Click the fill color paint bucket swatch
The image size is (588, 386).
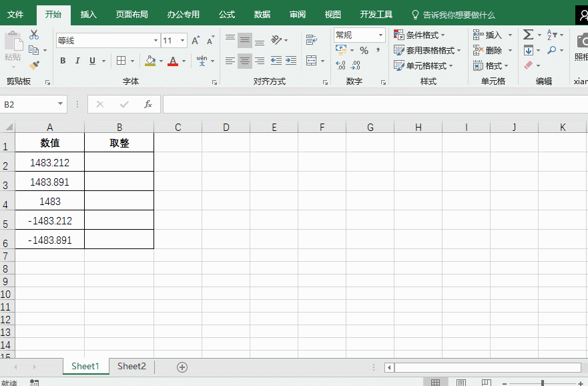(150, 60)
